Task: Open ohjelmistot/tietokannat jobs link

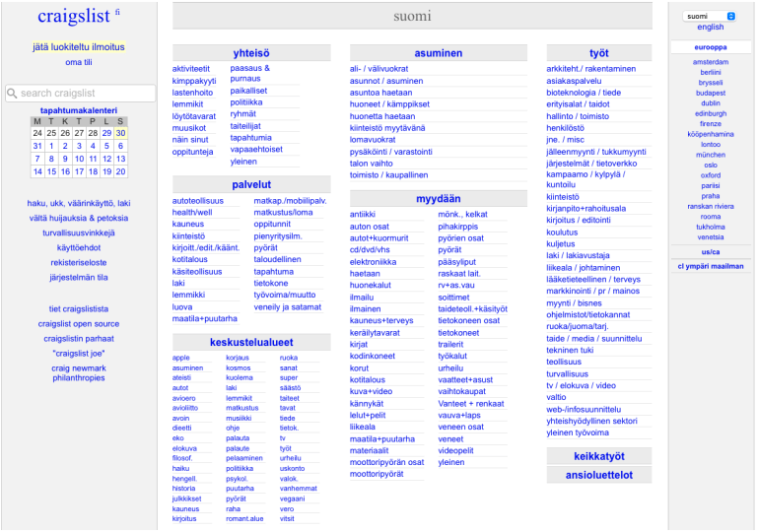Action: 588,314
